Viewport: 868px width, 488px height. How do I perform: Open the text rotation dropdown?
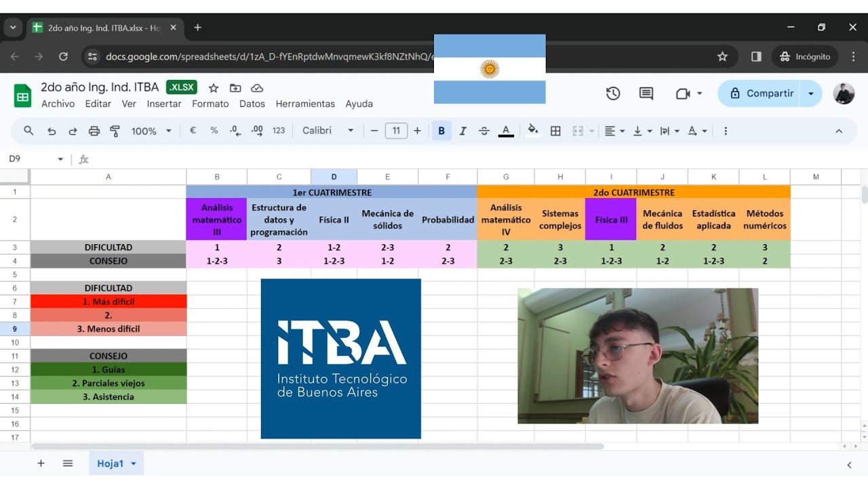pos(697,131)
